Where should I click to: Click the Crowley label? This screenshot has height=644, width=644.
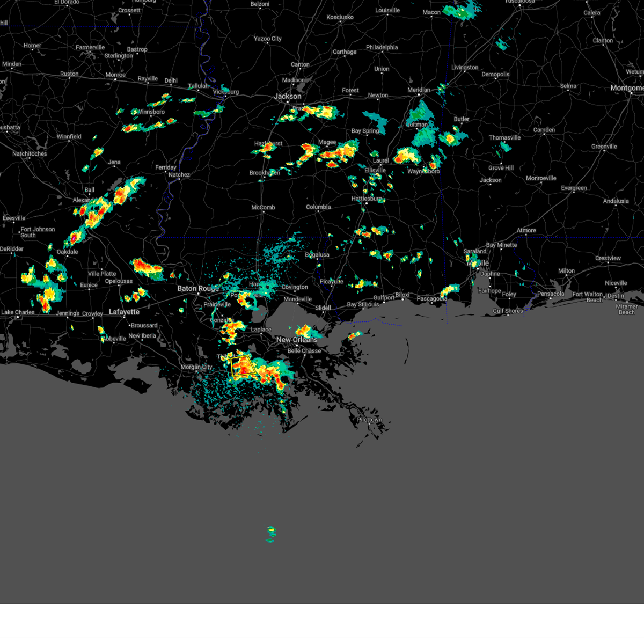point(92,314)
